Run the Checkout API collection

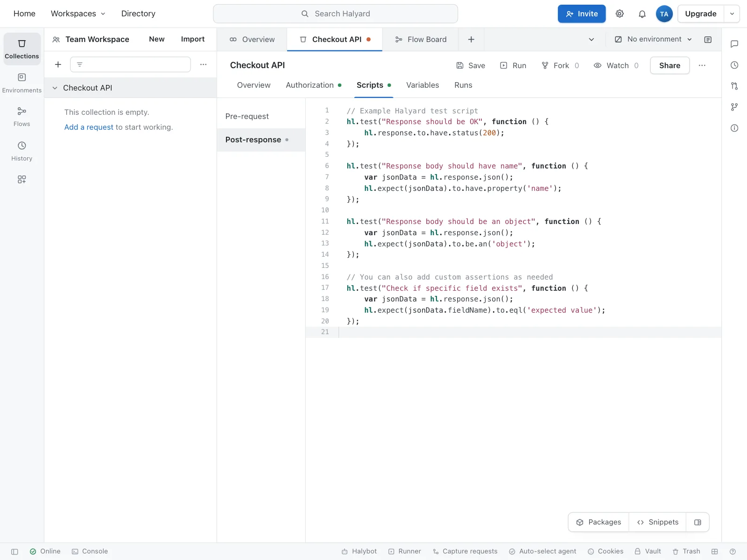point(513,65)
